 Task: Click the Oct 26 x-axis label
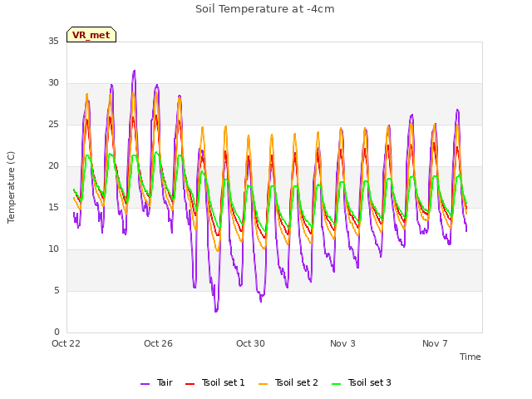(x=158, y=343)
